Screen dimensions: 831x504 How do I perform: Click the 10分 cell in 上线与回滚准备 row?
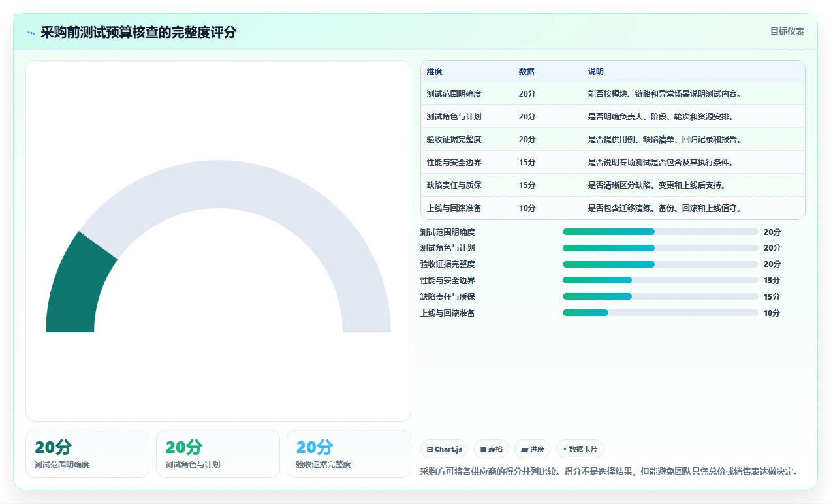[527, 208]
